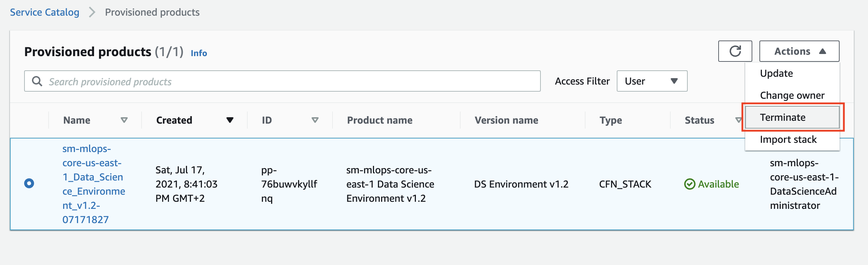Screen dimensions: 868x265
Task: Open the Service Catalog breadcrumb link
Action: pos(44,12)
